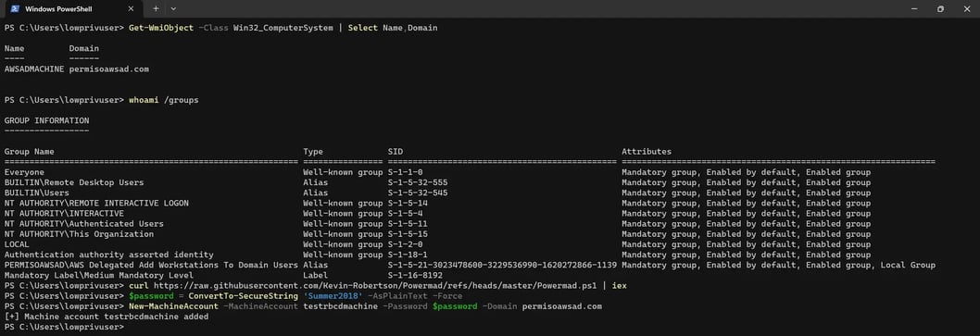Click the Attributes column header
Viewport: 980px width, 336px height.
[647, 152]
